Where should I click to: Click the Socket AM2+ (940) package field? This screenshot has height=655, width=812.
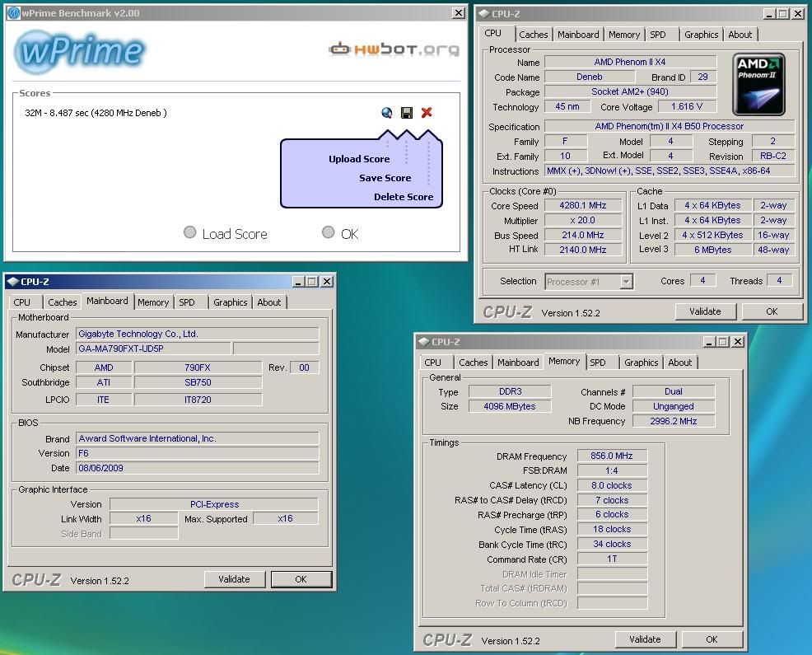[630, 91]
